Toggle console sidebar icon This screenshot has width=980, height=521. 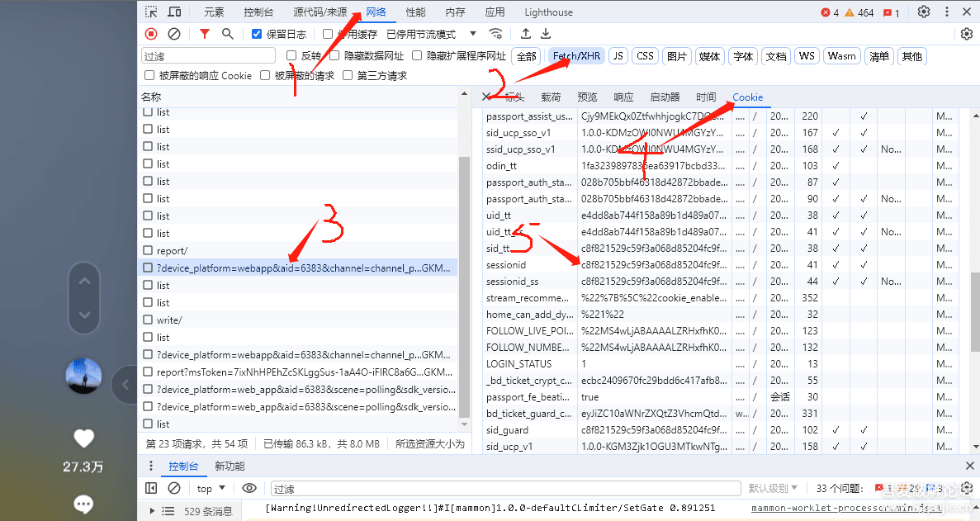(151, 488)
